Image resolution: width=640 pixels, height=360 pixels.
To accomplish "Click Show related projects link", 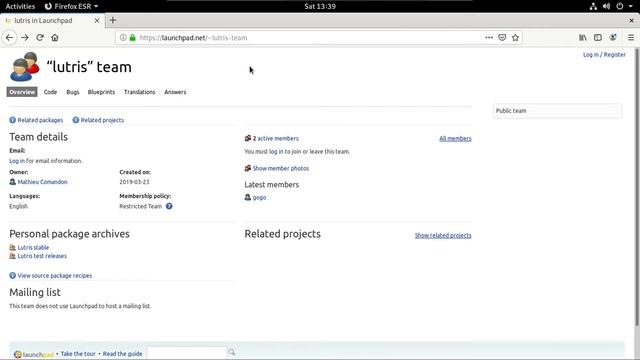I will point(443,235).
